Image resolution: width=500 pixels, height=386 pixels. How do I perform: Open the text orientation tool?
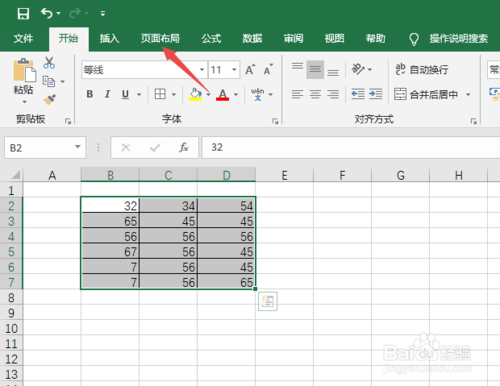[358, 69]
